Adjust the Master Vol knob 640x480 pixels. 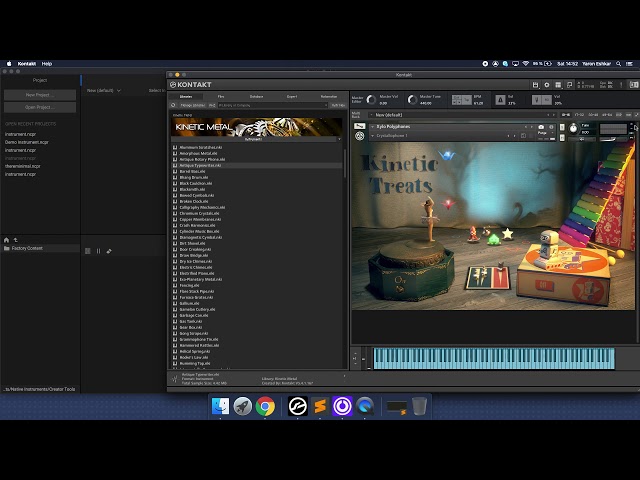coord(371,100)
